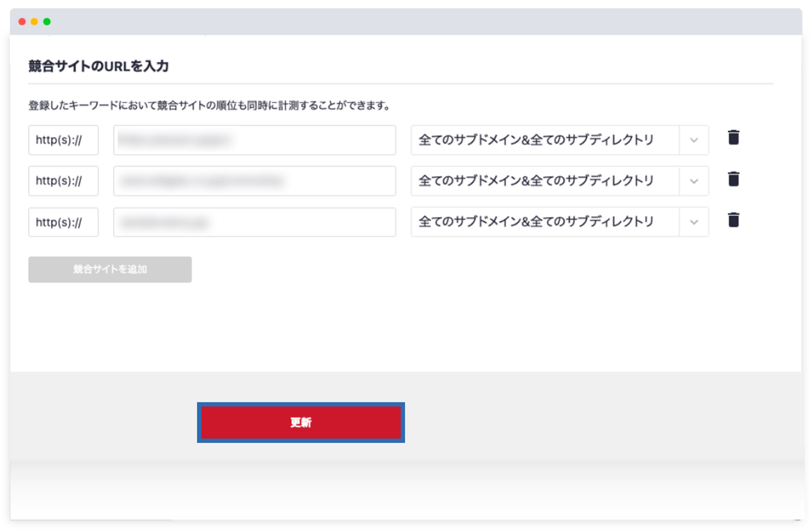Open the first 全てのサブドメイン&全てのサブディレクトリ dropdown

(x=544, y=140)
